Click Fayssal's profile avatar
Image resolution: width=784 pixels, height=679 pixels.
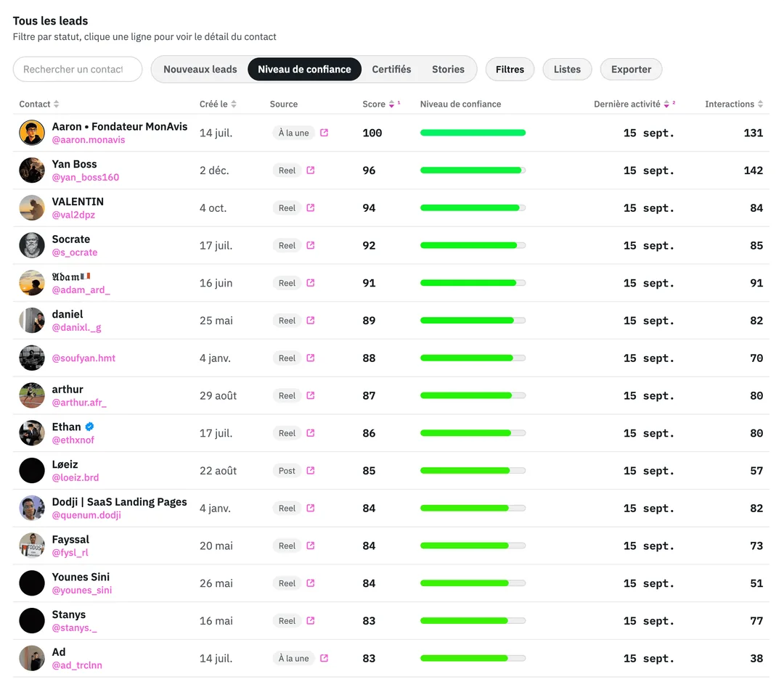click(x=32, y=546)
